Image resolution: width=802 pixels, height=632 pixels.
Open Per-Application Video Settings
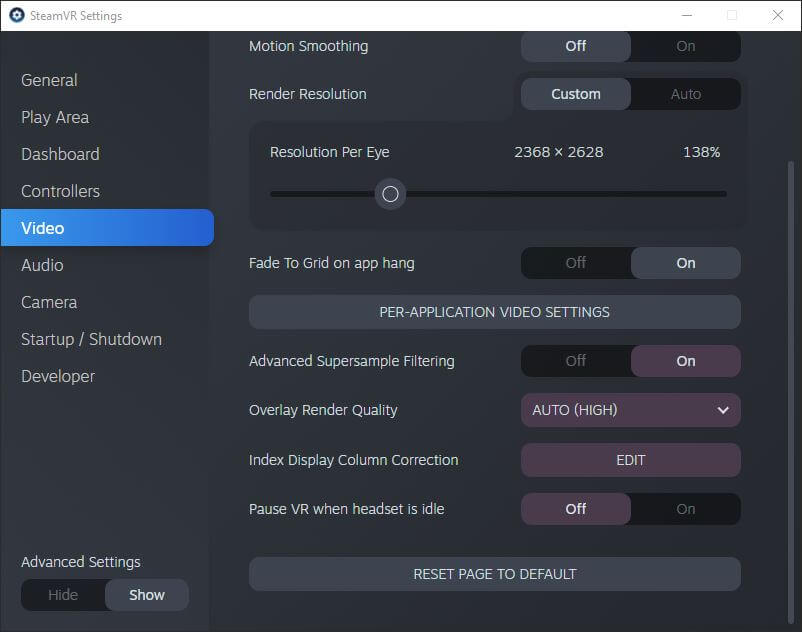point(495,312)
